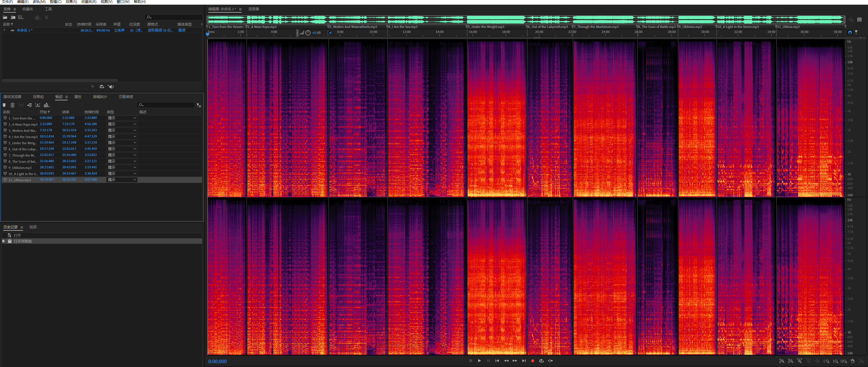Click add cue marker icon in Markers panel

click(x=4, y=105)
